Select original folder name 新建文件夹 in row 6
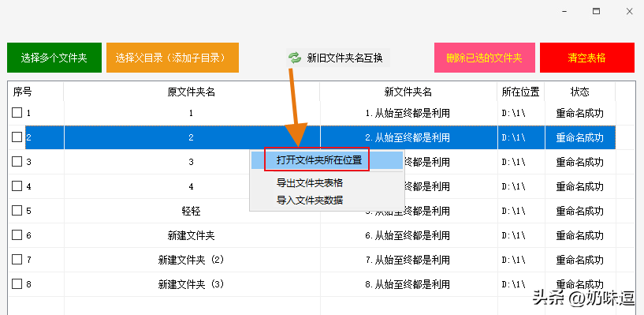 [192, 235]
